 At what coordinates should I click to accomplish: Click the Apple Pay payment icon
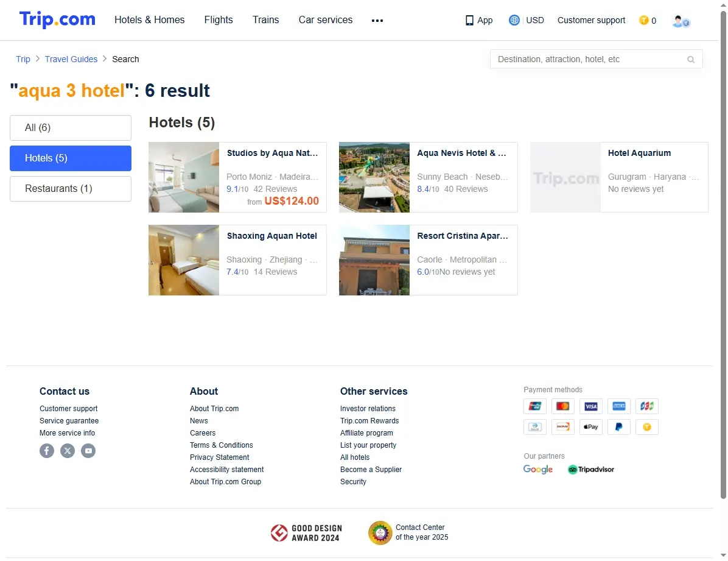tap(591, 426)
